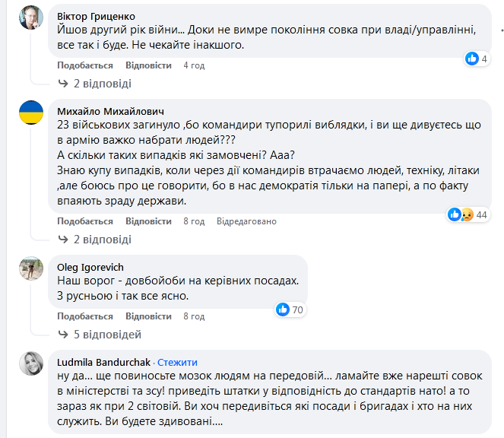Open the 70 likes on Oleg Igorevich's comment
The height and width of the screenshot is (438, 504).
(x=290, y=309)
